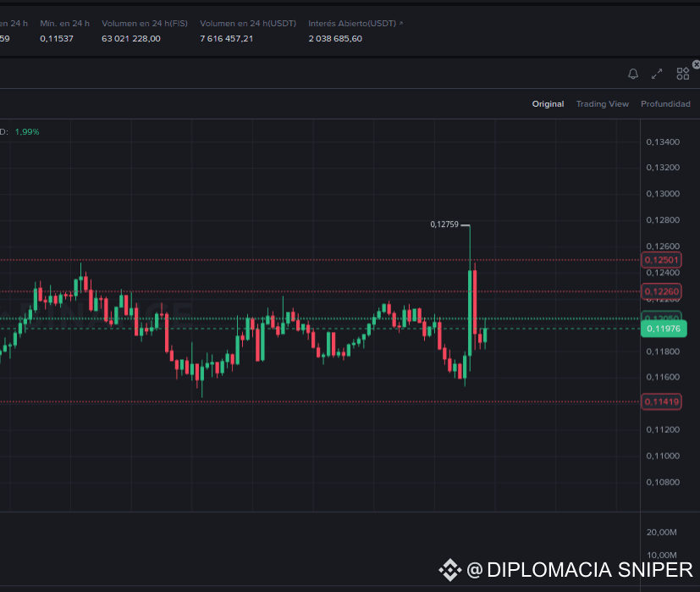The height and width of the screenshot is (592, 700).
Task: Click the price alert bell icon
Action: [x=632, y=74]
